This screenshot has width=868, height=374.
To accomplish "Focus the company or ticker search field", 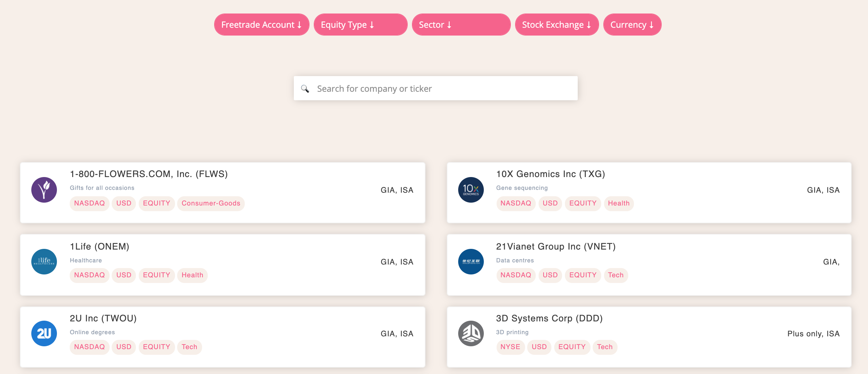I will [441, 89].
